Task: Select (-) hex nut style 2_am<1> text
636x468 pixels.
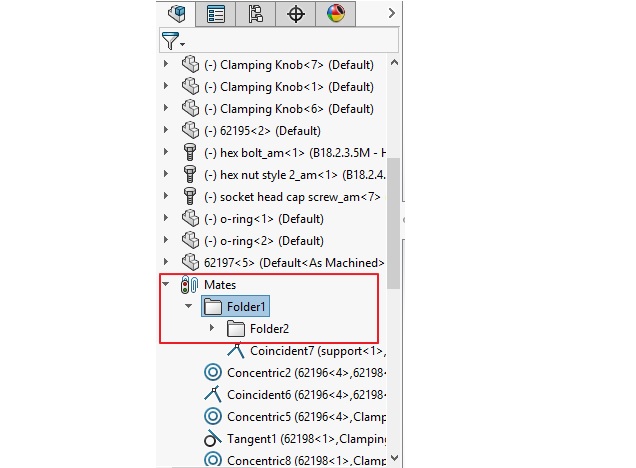Action: (x=295, y=175)
